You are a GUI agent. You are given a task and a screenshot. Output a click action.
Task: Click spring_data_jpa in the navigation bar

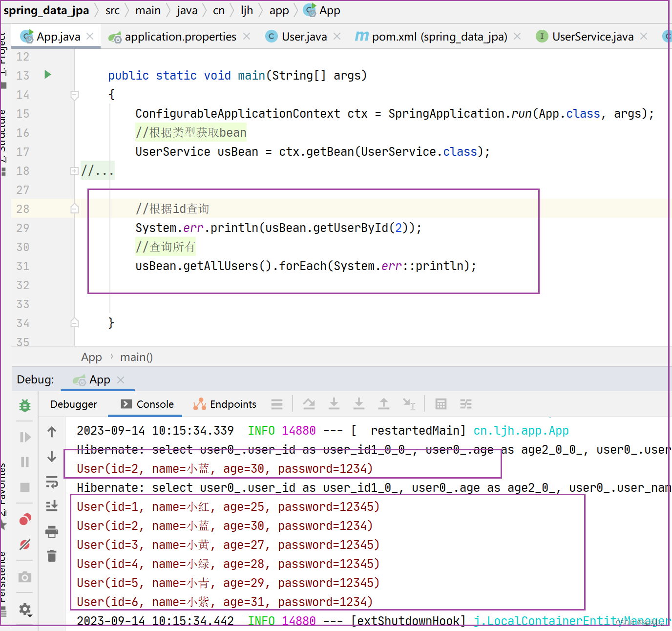[46, 10]
